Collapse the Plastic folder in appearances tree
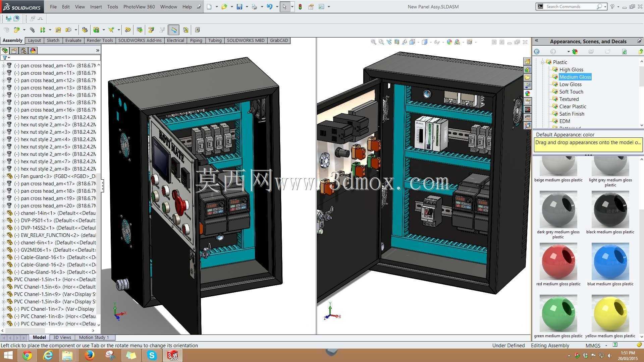Screen dimensions: 644x362 pyautogui.click(x=542, y=62)
